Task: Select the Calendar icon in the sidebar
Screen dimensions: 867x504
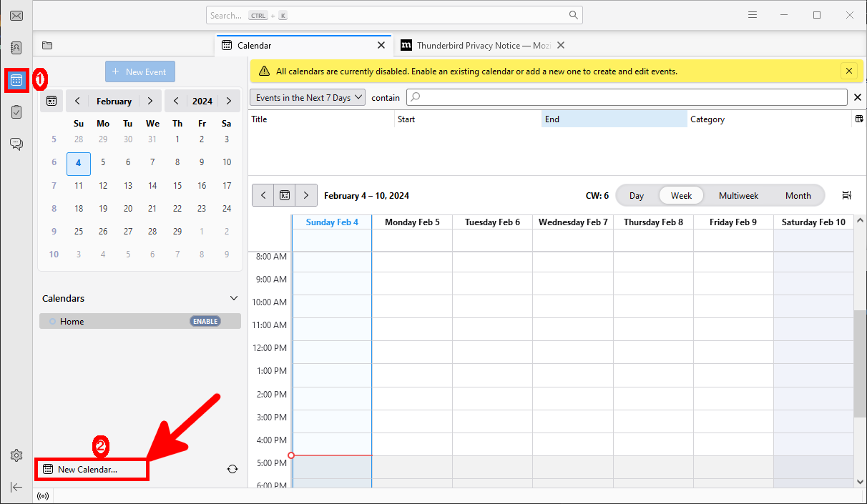Action: pos(16,79)
